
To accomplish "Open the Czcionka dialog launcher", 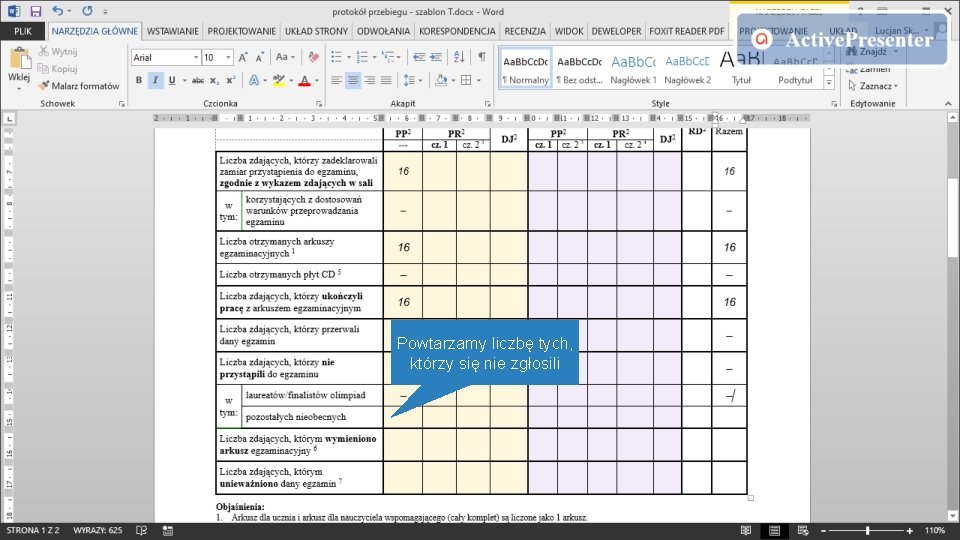I will (x=319, y=104).
